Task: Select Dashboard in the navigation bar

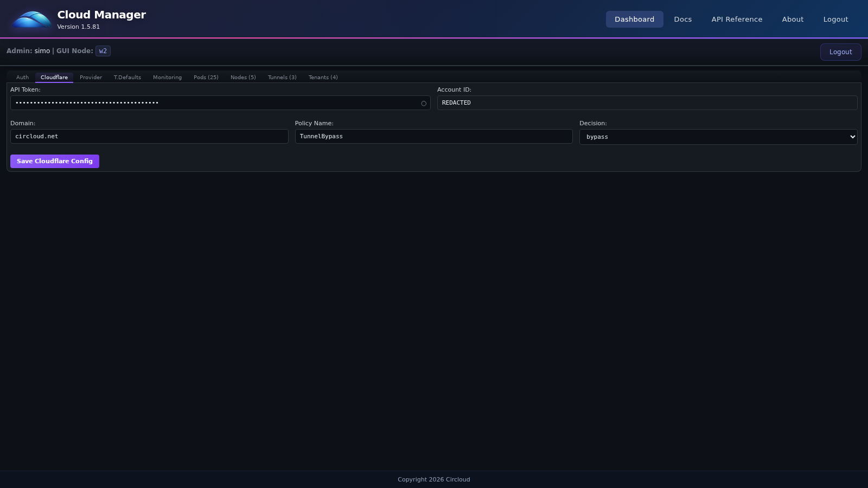Action: [x=634, y=19]
